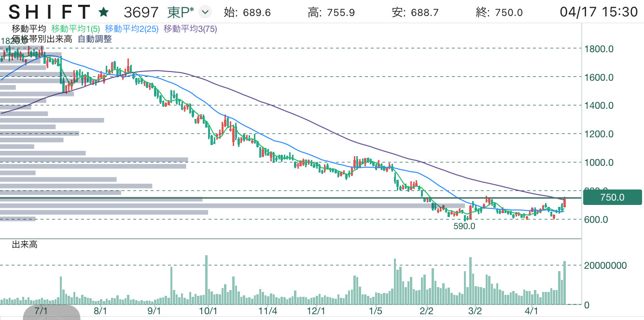Toggle the favorite star next to SHIFT
Image resolution: width=644 pixels, height=320 pixels.
[x=103, y=12]
